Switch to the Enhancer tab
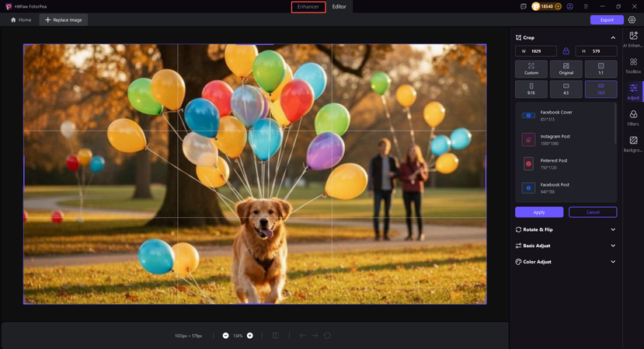Viewport: 644px width, 349px height. (x=308, y=6)
